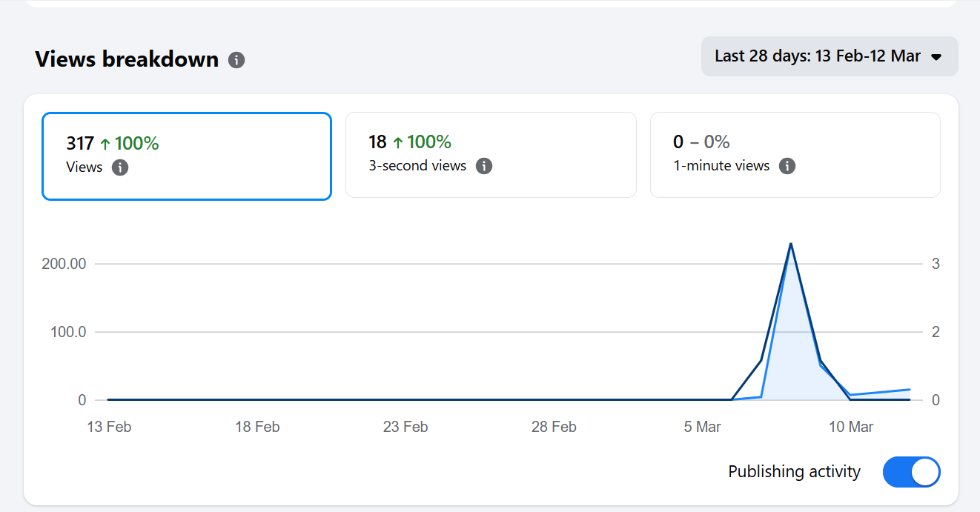Image resolution: width=980 pixels, height=512 pixels.
Task: Click the info icon next to Views
Action: [120, 167]
